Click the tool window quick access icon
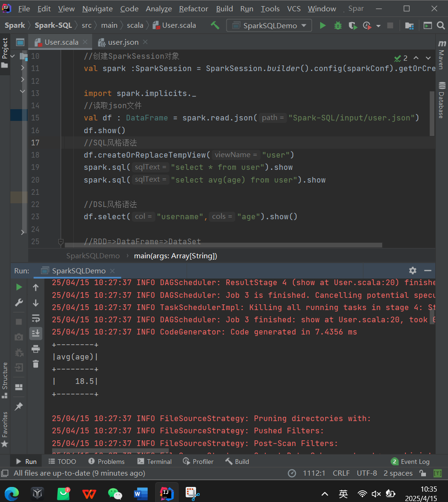448x502 pixels. click(5, 473)
